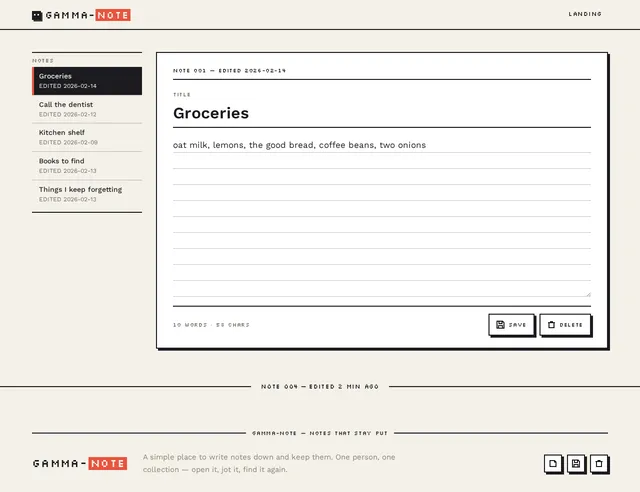
Task: Click the GAMMA-NOTE wordmark in header
Action: [88, 16]
